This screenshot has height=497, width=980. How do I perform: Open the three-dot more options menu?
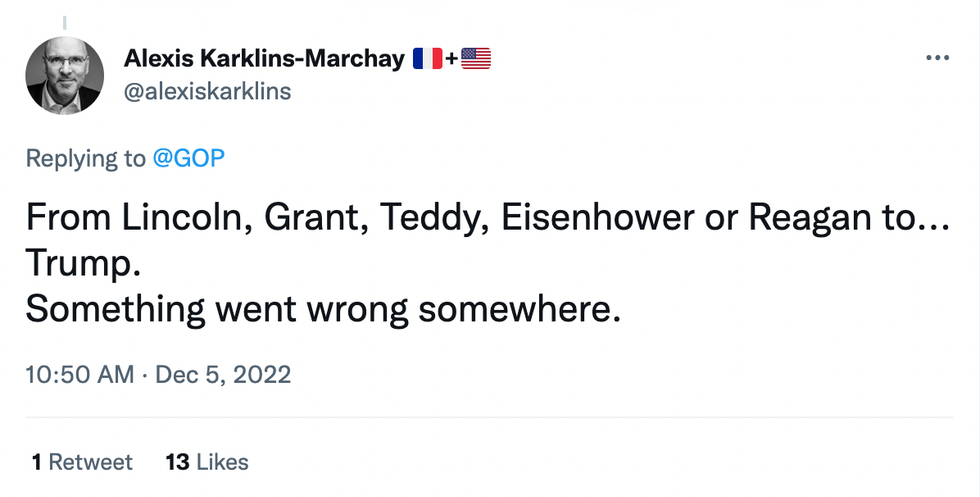(936, 58)
